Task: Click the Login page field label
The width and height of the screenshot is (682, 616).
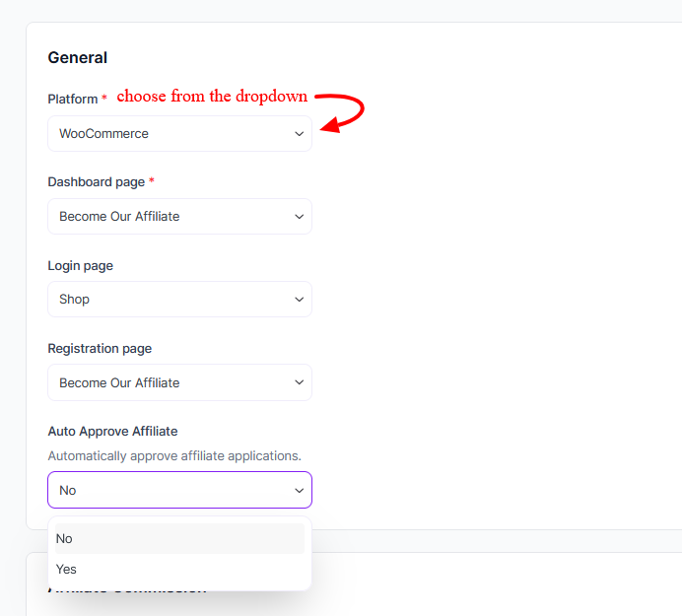Action: (81, 265)
